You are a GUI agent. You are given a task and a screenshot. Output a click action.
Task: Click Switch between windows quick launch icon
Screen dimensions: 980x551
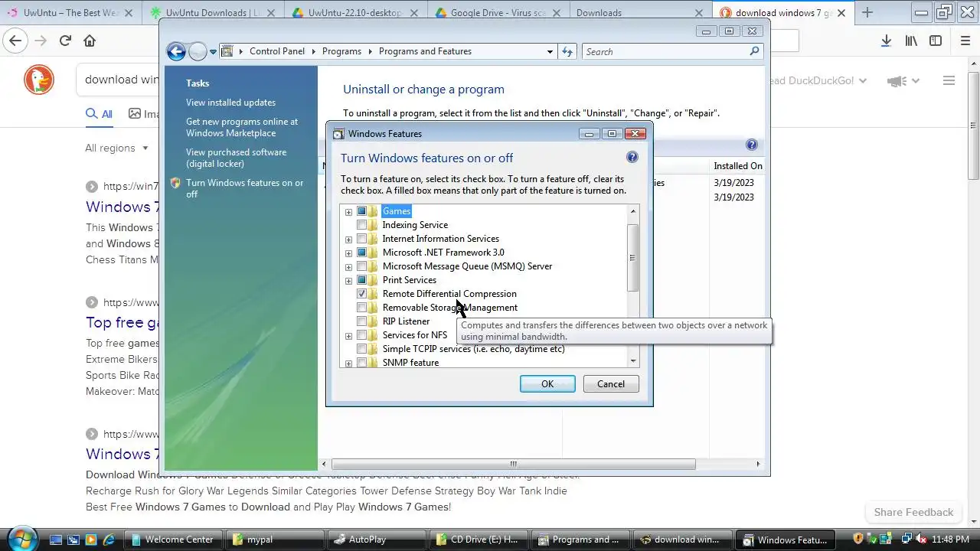click(73, 540)
